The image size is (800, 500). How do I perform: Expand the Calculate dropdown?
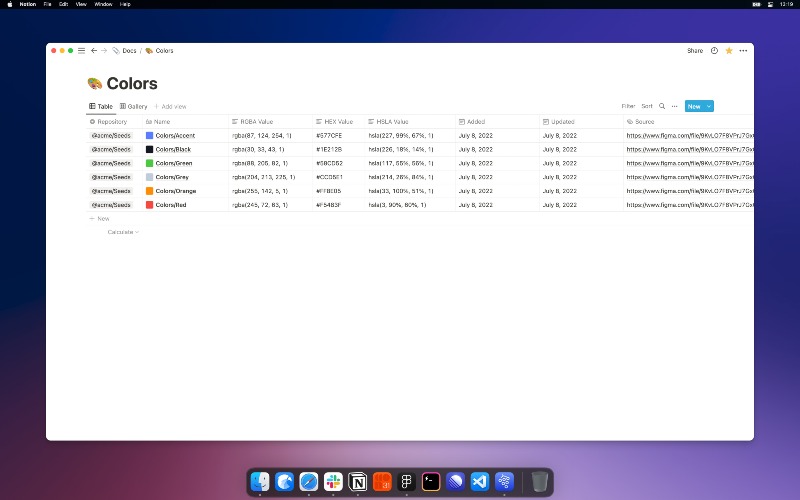coord(123,232)
